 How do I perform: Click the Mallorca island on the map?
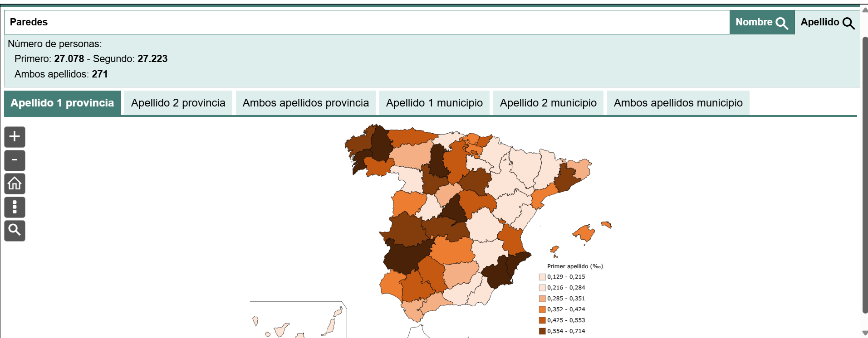pos(584,233)
